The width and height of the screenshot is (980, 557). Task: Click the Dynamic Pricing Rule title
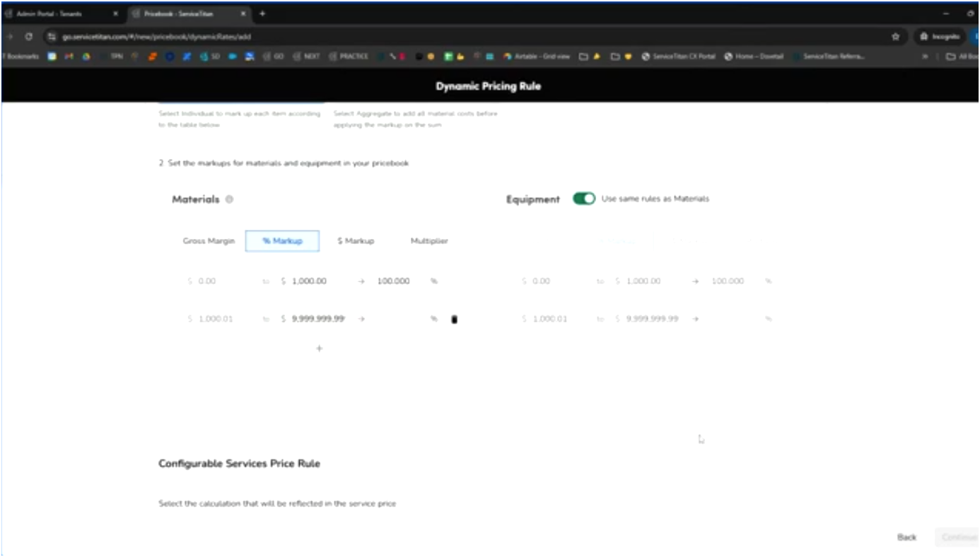pos(489,86)
